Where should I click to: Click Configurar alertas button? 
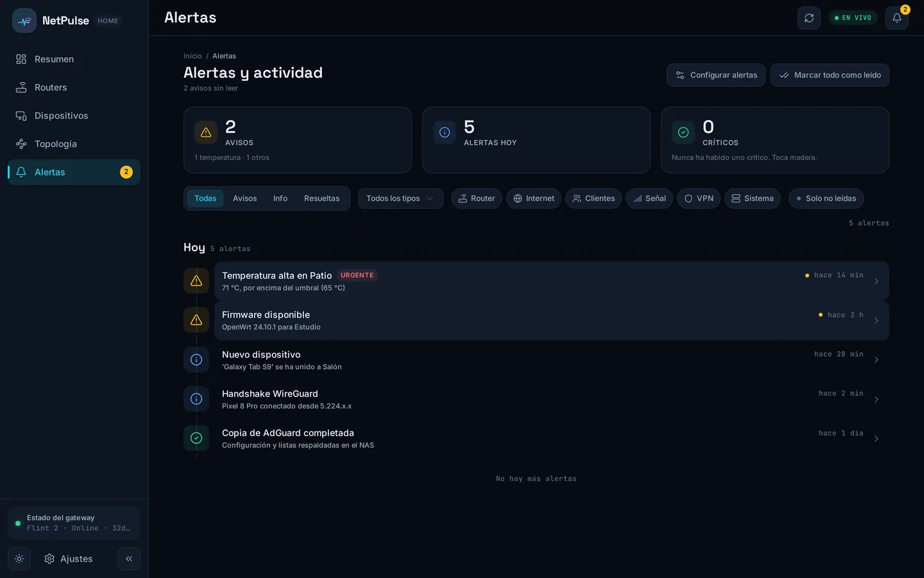point(716,75)
